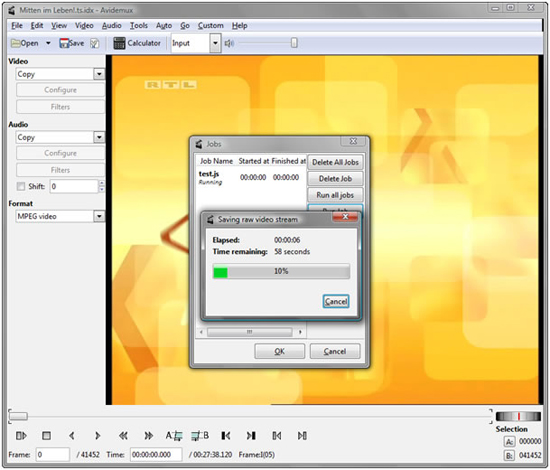Jump to next keyframe
Image resolution: width=550 pixels, height=470 pixels.
(148, 436)
